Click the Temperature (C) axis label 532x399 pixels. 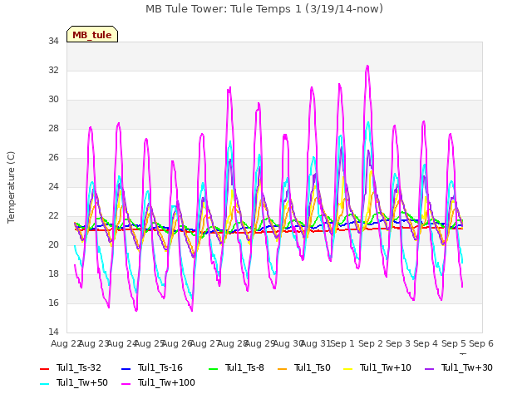pyautogui.click(x=11, y=187)
